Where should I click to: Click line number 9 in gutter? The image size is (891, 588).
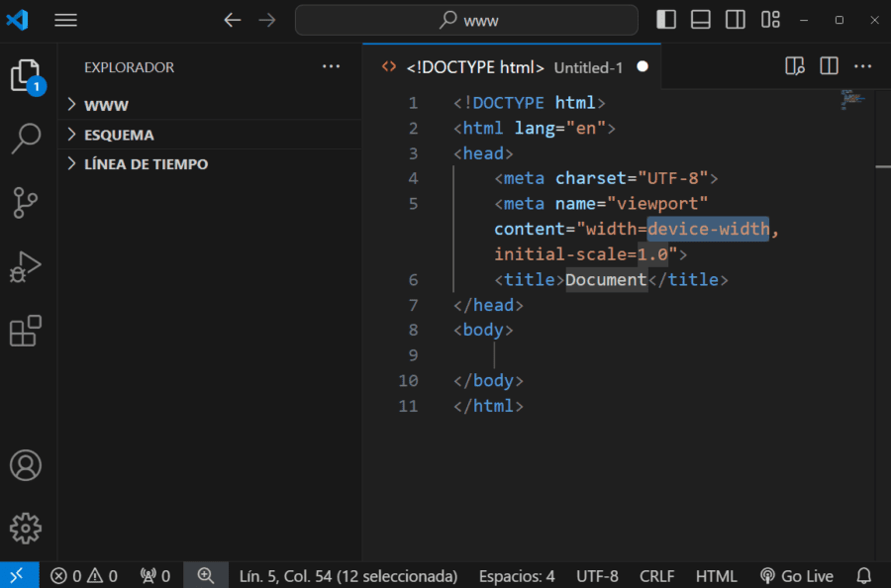413,355
